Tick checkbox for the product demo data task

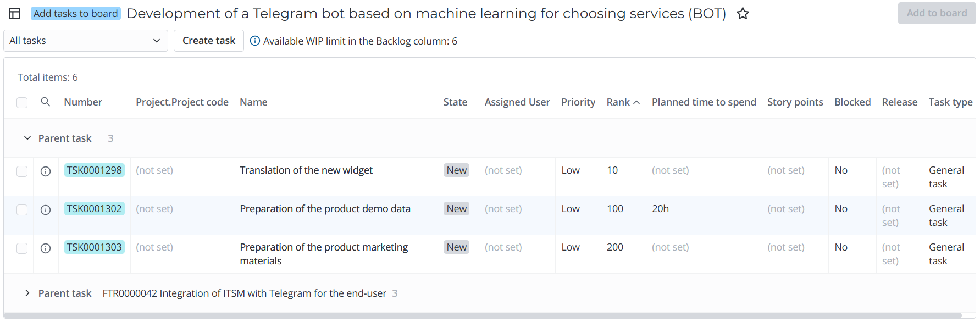[22, 210]
